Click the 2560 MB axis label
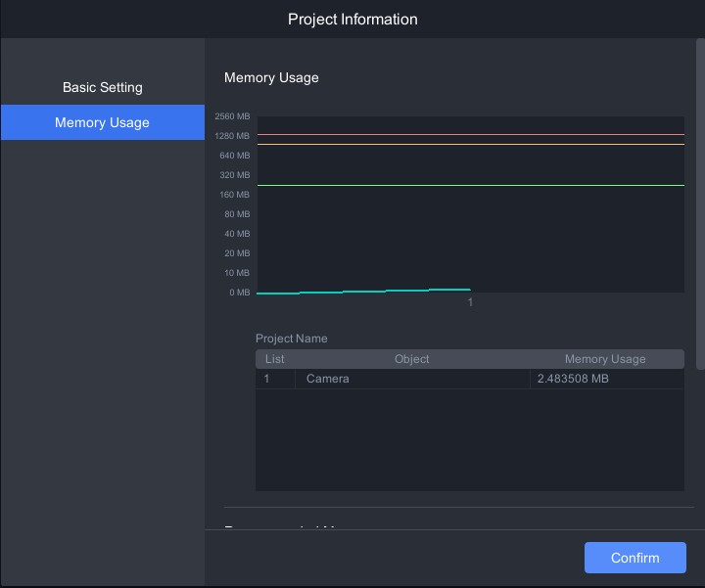Image resolution: width=705 pixels, height=588 pixels. [x=232, y=116]
